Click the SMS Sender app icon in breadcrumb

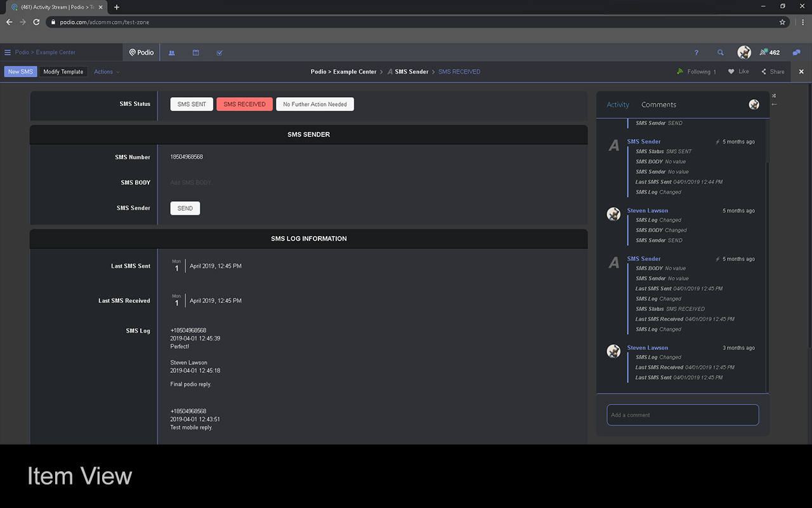click(390, 72)
